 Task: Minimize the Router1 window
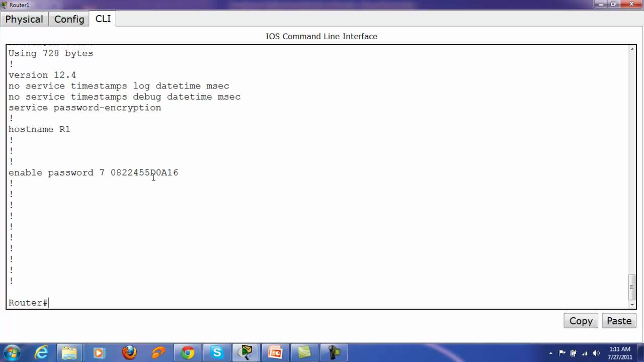tap(601, 4)
